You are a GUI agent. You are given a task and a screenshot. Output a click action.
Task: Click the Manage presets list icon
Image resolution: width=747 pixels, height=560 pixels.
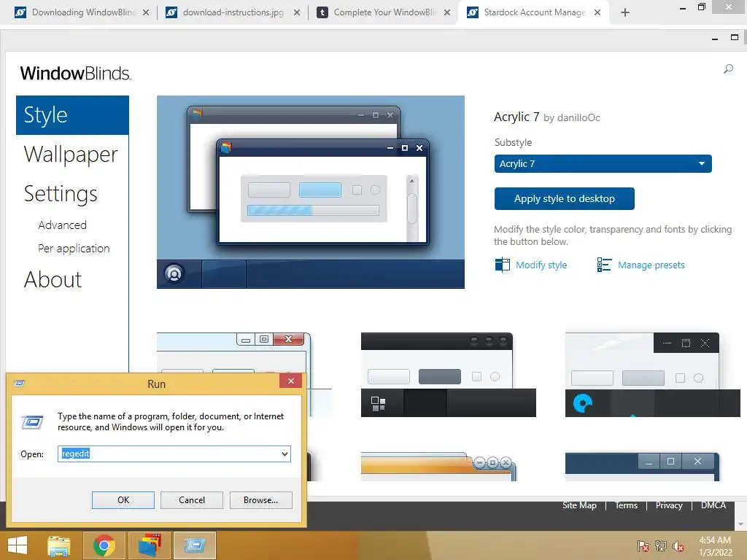tap(604, 265)
